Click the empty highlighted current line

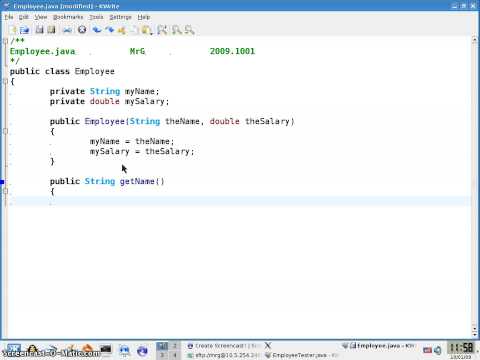pyautogui.click(x=239, y=201)
